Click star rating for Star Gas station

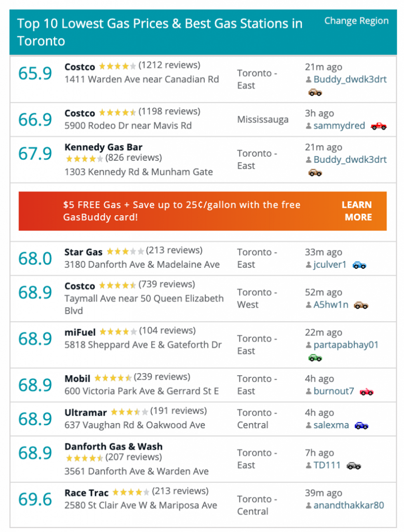[x=125, y=252]
